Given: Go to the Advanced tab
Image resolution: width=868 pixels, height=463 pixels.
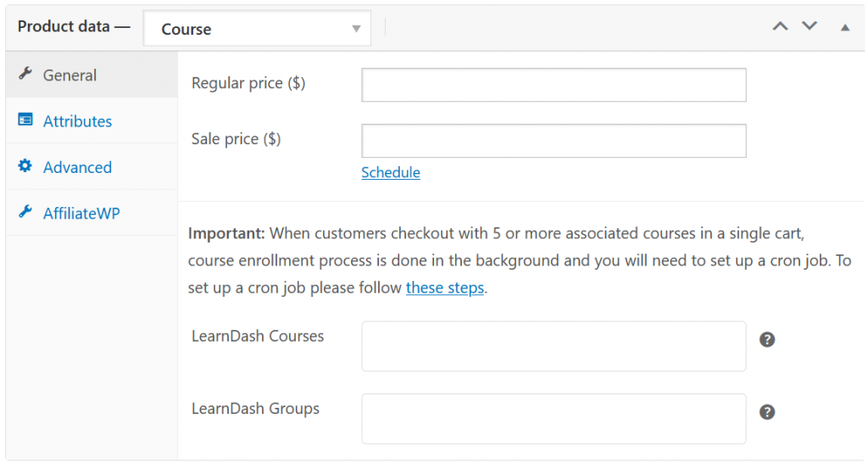Looking at the screenshot, I should click(77, 167).
